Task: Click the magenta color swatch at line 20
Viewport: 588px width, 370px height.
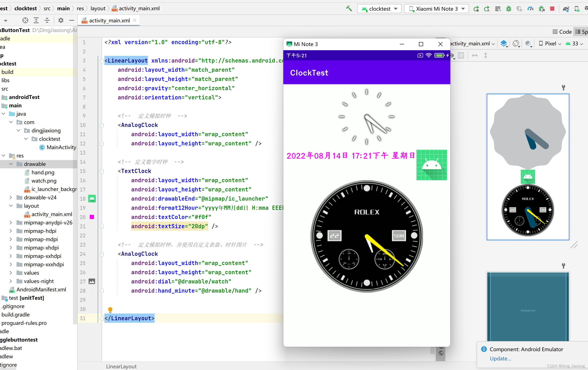Action: click(x=92, y=217)
